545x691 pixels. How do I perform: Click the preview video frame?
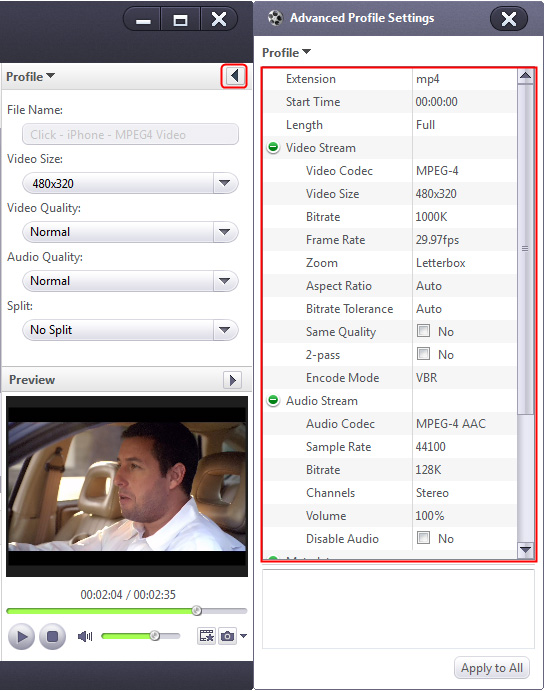127,487
